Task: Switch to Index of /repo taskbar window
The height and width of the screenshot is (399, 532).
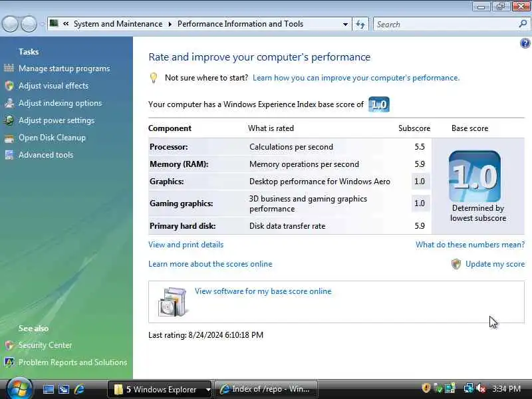Action: [266, 389]
